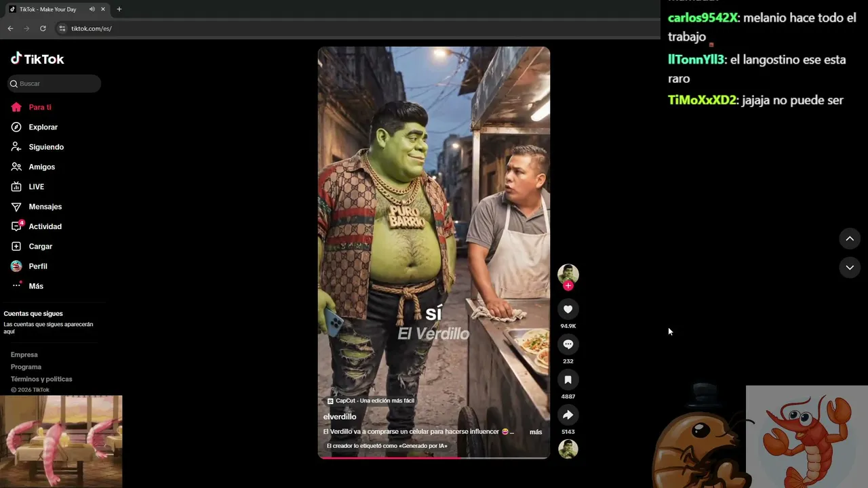
Task: Click the browser forward arrow
Action: [x=26, y=28]
